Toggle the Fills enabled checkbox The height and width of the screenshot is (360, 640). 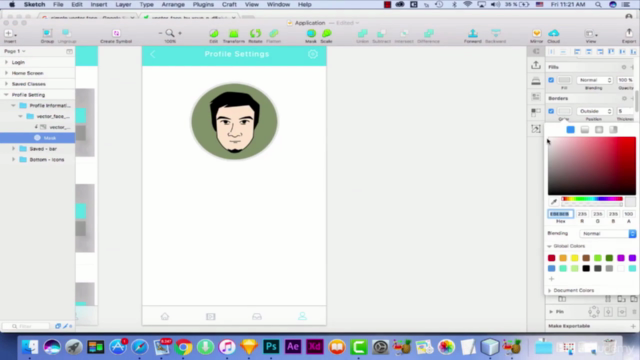[551, 80]
